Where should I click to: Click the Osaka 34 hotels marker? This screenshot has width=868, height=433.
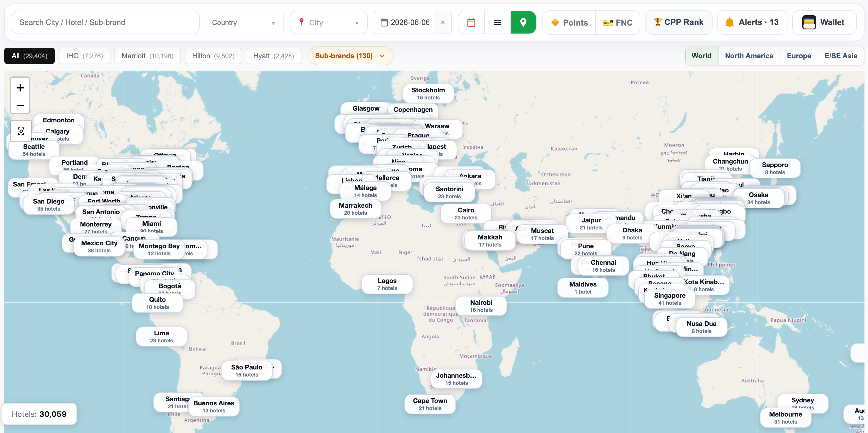758,198
